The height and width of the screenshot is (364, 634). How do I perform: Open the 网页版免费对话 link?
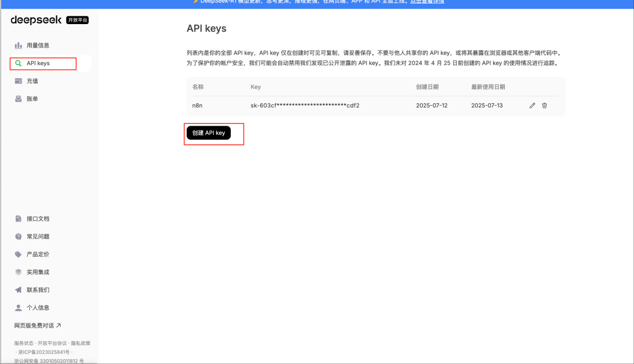(x=38, y=326)
